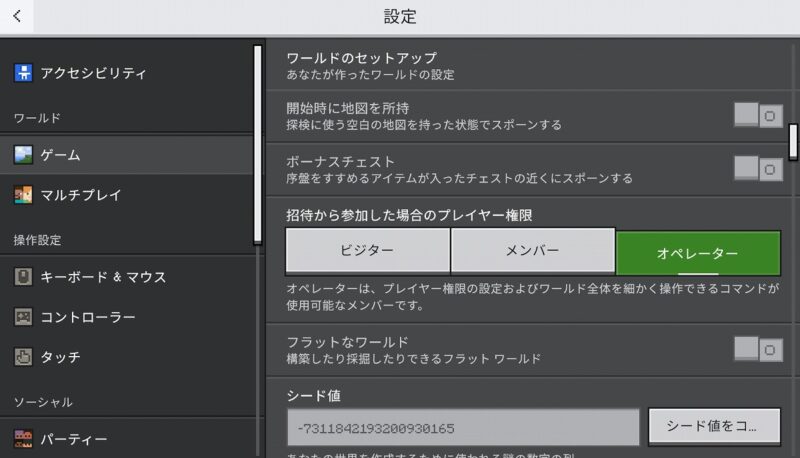
Task: Select the ゲーム settings entry
Action: coord(127,155)
